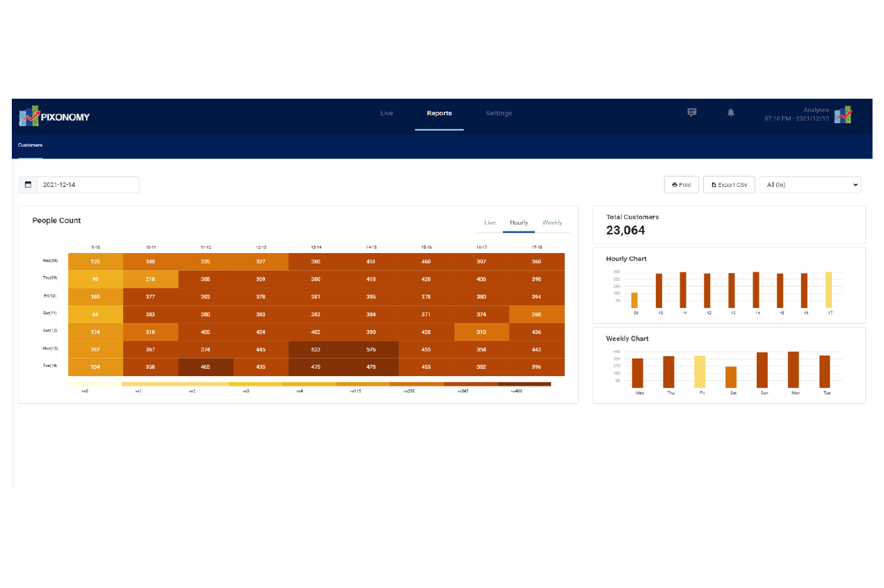Click the hour 09 bar in Hourly Chart
The width and height of the screenshot is (884, 588).
[634, 300]
